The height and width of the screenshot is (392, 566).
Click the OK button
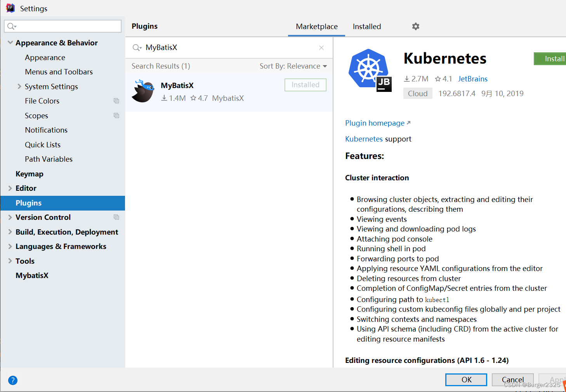coord(466,380)
